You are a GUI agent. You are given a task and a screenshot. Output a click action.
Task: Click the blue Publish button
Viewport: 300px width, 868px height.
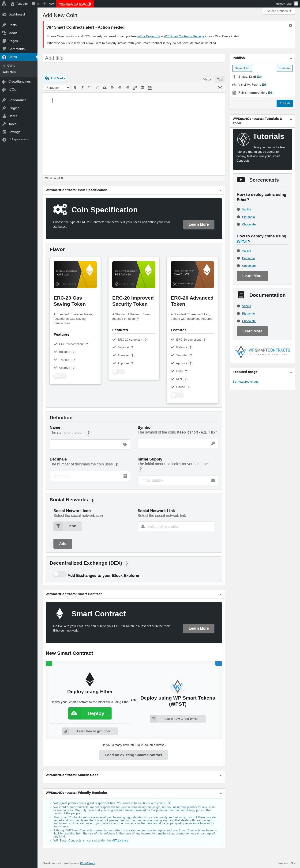pos(285,103)
